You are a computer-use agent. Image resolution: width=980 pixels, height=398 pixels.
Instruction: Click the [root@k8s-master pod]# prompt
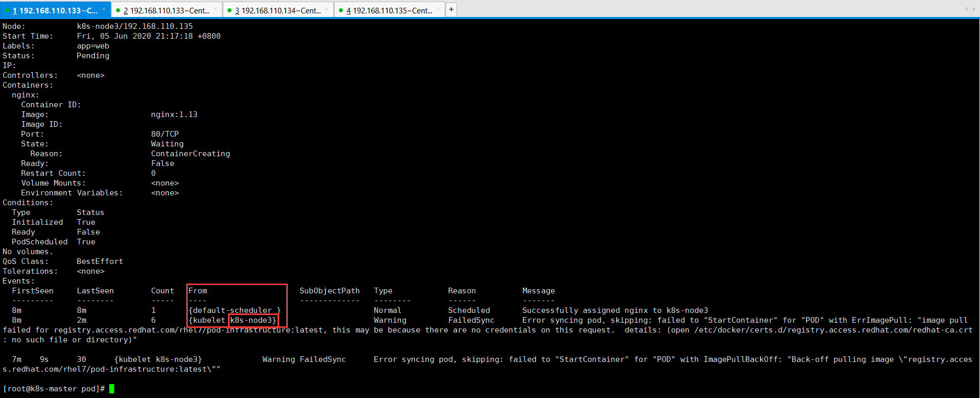(54, 389)
